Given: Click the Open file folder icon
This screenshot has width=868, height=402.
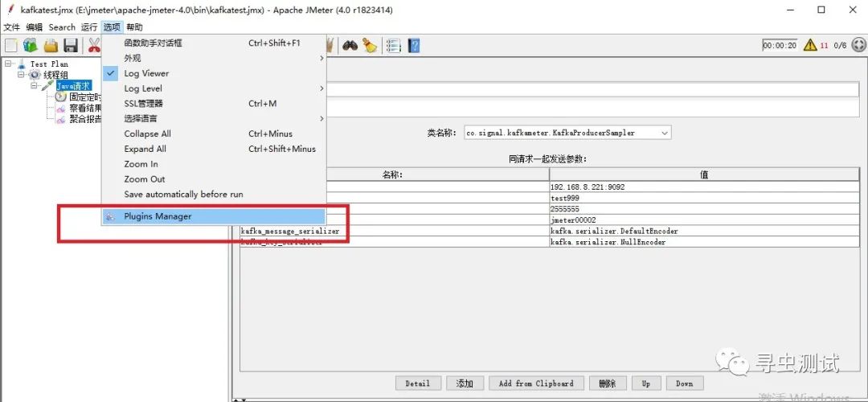Looking at the screenshot, I should coord(51,45).
